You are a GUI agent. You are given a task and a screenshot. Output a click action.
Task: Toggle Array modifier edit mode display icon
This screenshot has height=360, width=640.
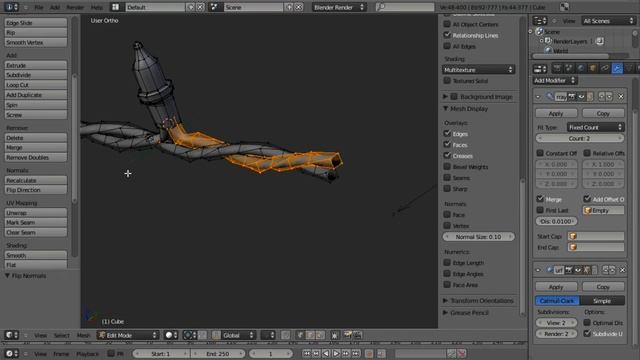[590, 97]
